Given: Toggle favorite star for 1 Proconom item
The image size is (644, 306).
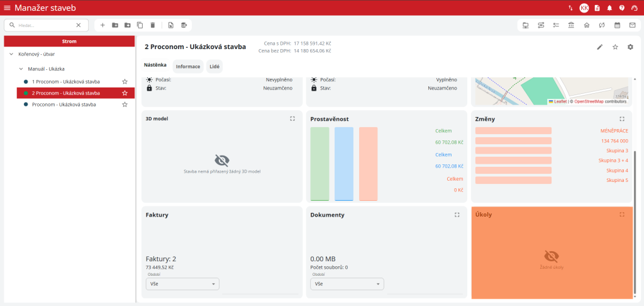Looking at the screenshot, I should [x=125, y=82].
